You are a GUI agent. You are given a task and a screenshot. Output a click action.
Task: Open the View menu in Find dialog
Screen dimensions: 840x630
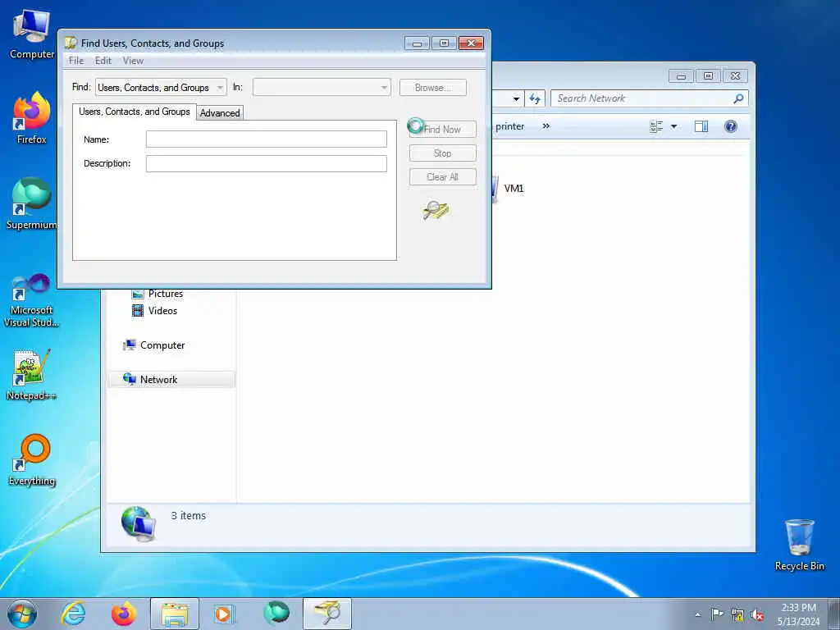click(x=133, y=61)
